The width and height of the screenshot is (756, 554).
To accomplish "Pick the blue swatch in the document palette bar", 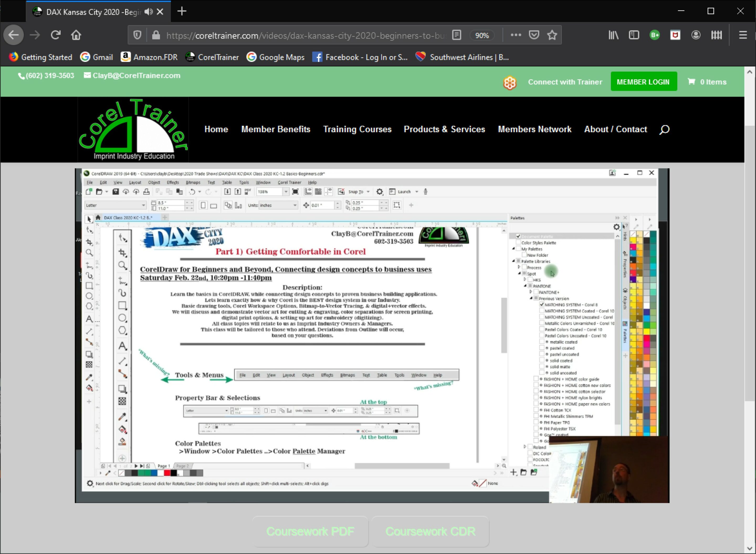I will [x=154, y=473].
